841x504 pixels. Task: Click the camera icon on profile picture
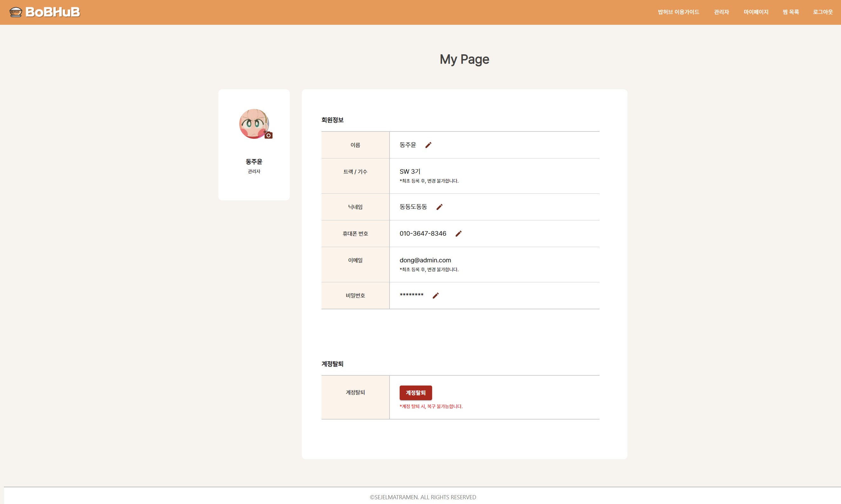(268, 135)
